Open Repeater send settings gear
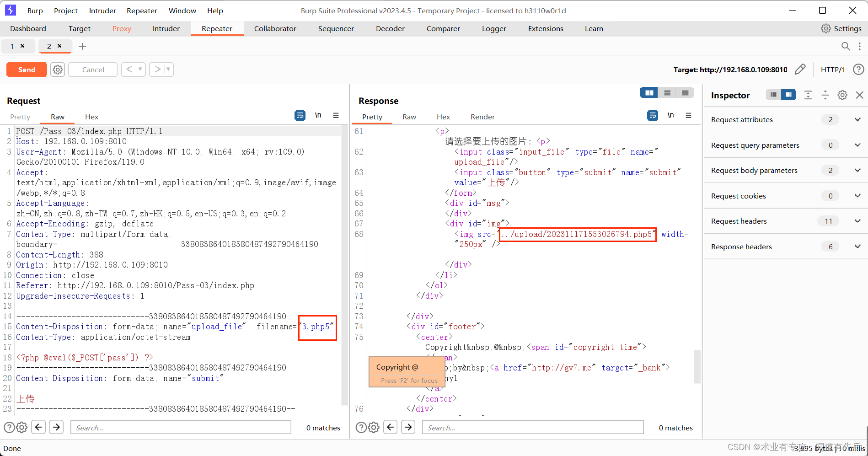868x456 pixels. click(x=58, y=70)
